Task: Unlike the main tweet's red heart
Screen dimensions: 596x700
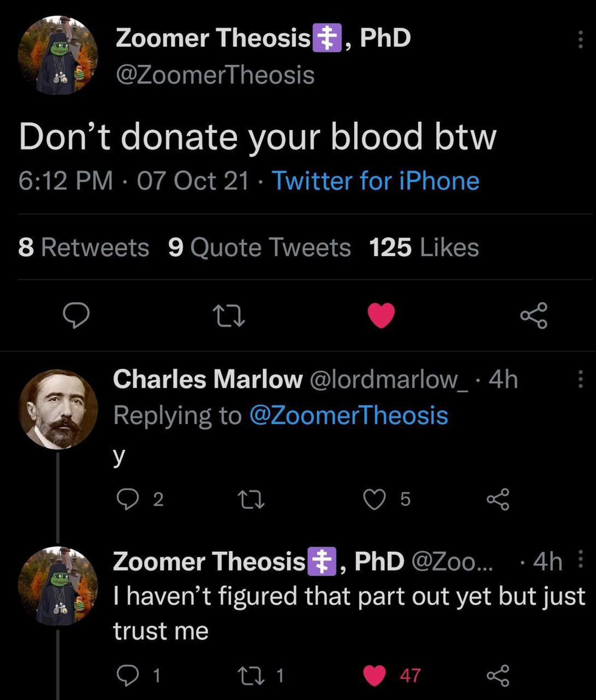Action: click(381, 315)
